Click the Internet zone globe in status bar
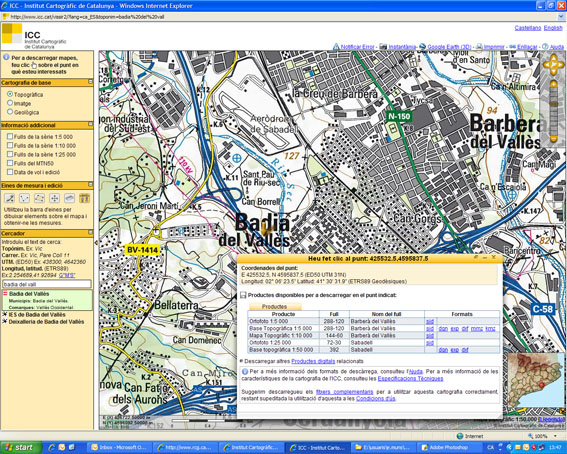The height and width of the screenshot is (454, 567). [460, 436]
